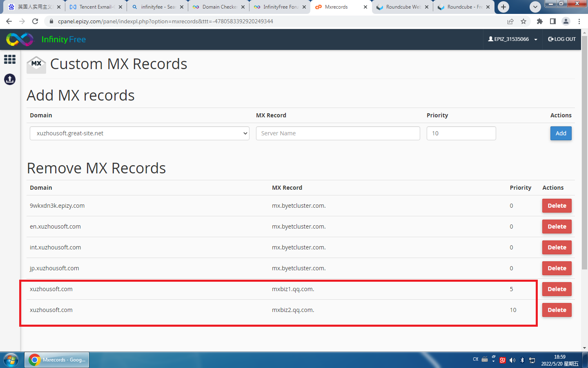
Task: Click the Sogou input icon in the system tray
Action: pos(502,360)
